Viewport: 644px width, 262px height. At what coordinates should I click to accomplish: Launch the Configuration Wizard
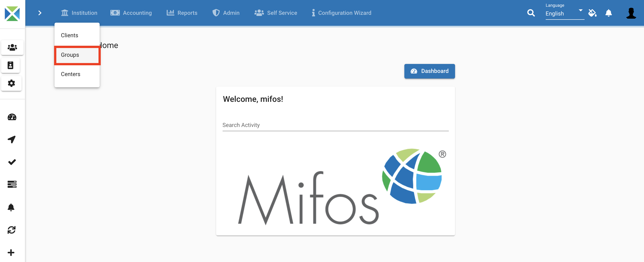click(x=342, y=13)
